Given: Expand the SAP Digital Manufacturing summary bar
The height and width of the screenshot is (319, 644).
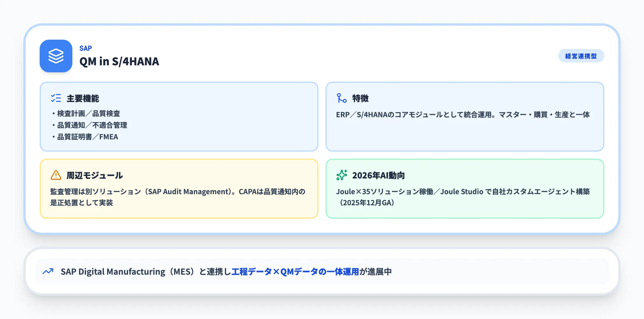Looking at the screenshot, I should point(322,271).
